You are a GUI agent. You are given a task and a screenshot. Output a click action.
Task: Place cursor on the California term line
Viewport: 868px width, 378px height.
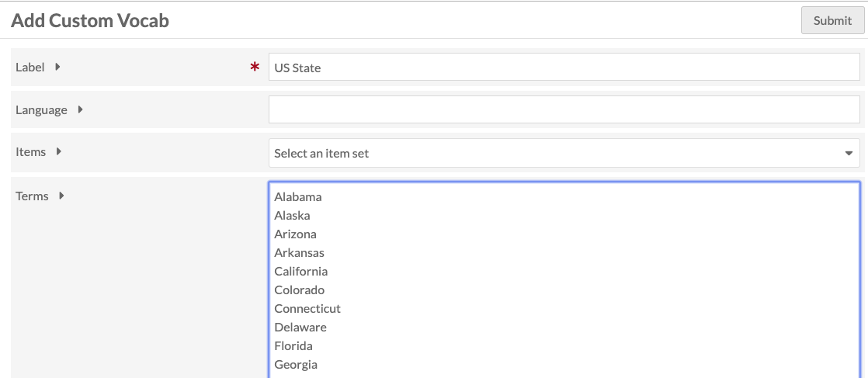pyautogui.click(x=301, y=272)
